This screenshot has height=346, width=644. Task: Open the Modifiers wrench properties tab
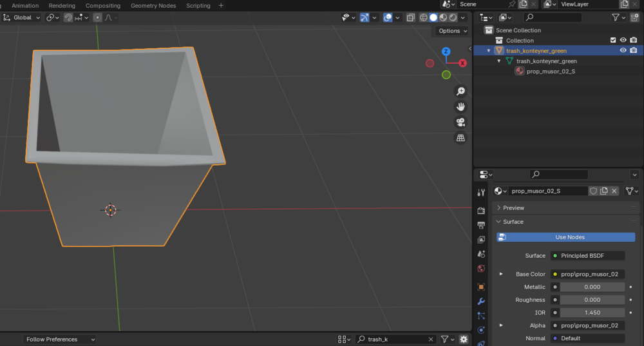pos(481,301)
